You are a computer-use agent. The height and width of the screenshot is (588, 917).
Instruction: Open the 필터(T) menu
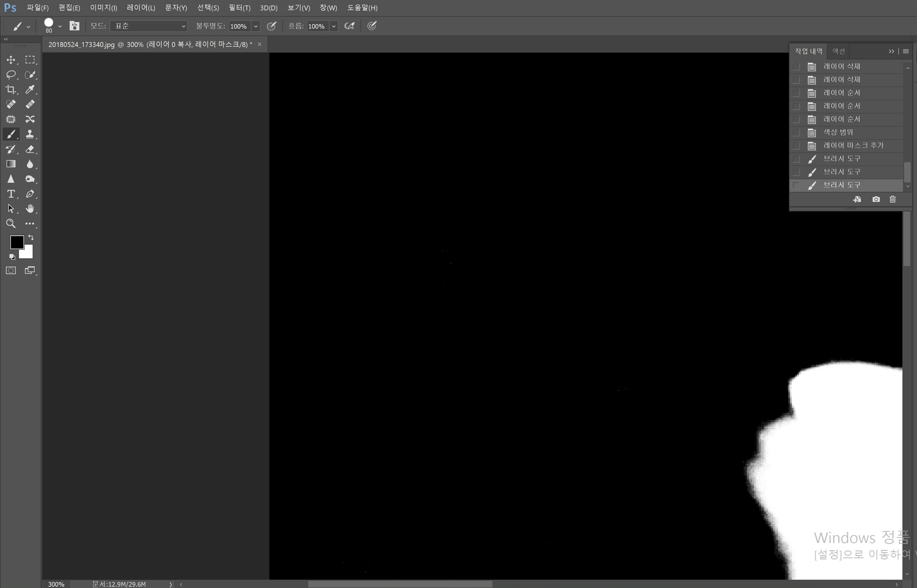(x=239, y=8)
